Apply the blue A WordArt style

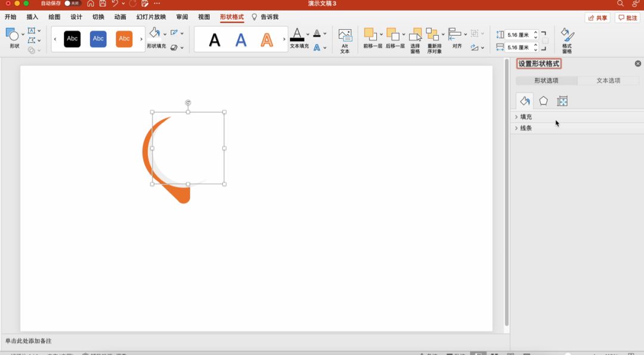click(241, 40)
